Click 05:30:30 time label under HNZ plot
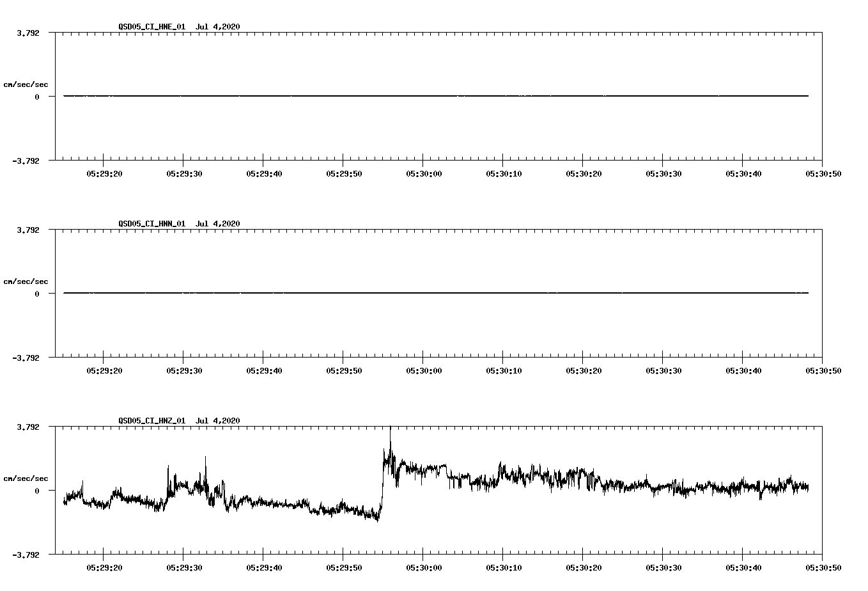This screenshot has width=868, height=591. 664,567
